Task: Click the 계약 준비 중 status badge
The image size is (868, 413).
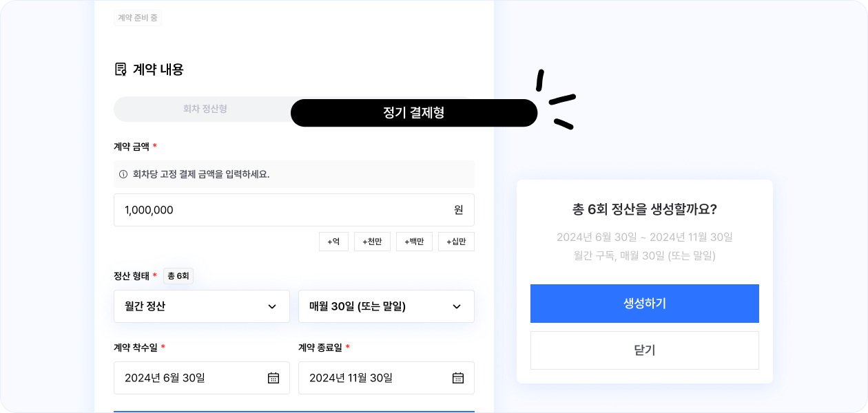Action: [x=138, y=18]
